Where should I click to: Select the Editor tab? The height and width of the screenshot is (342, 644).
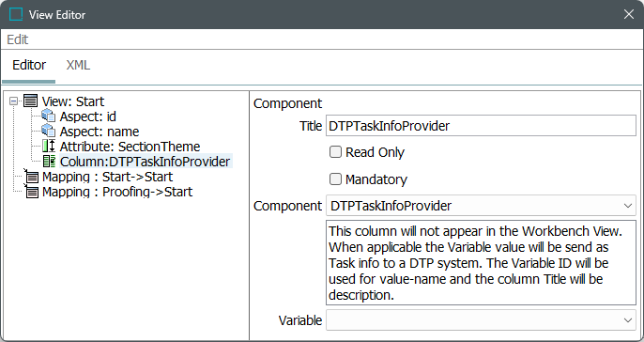coord(29,65)
